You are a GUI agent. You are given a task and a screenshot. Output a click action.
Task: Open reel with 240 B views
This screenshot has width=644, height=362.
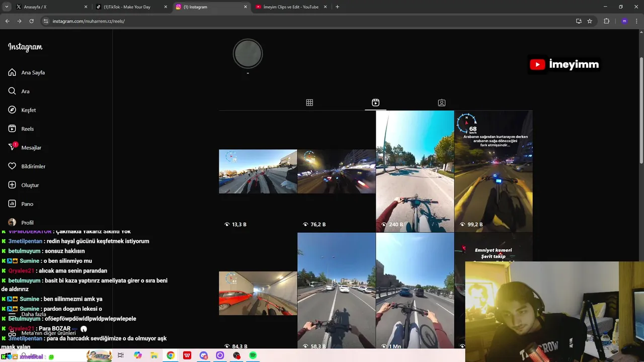tap(415, 171)
